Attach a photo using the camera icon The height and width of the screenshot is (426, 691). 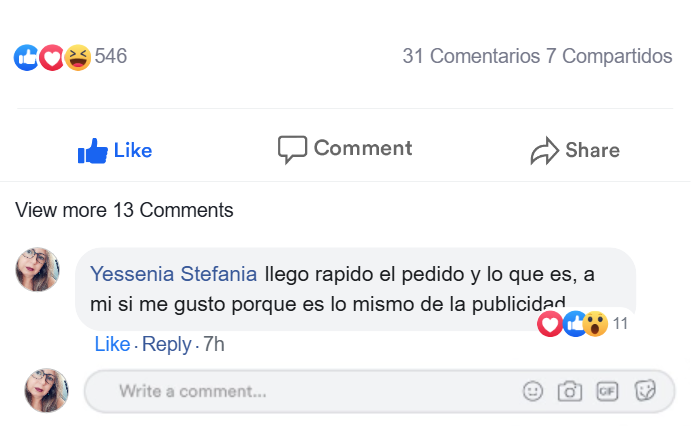point(570,392)
